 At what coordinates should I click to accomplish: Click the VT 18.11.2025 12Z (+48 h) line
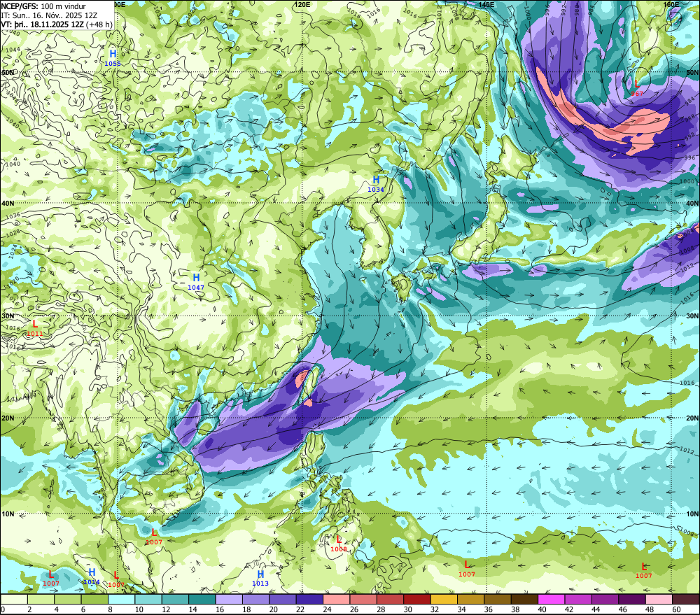point(57,24)
